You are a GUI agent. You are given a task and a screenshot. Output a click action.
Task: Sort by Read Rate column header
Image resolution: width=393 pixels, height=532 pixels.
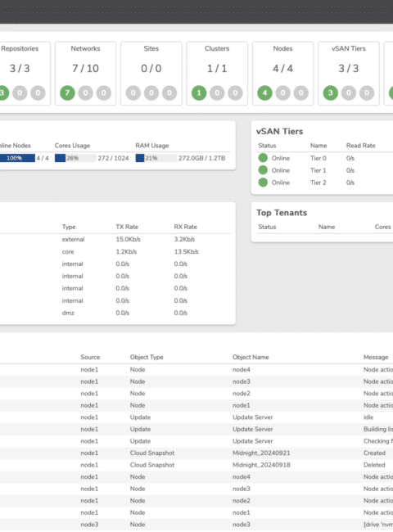361,146
